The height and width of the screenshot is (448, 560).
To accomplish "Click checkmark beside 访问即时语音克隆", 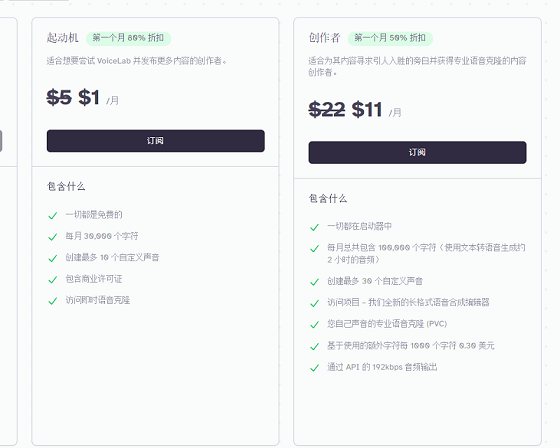I will click(x=52, y=301).
